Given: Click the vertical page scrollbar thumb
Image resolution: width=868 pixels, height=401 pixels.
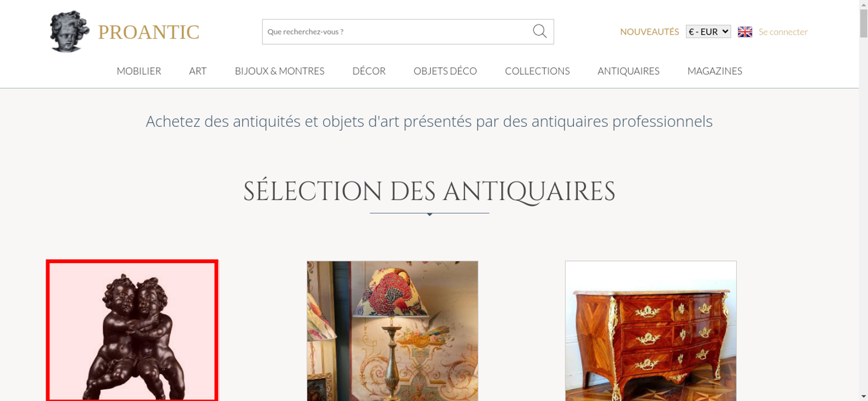Looking at the screenshot, I should coord(864,23).
